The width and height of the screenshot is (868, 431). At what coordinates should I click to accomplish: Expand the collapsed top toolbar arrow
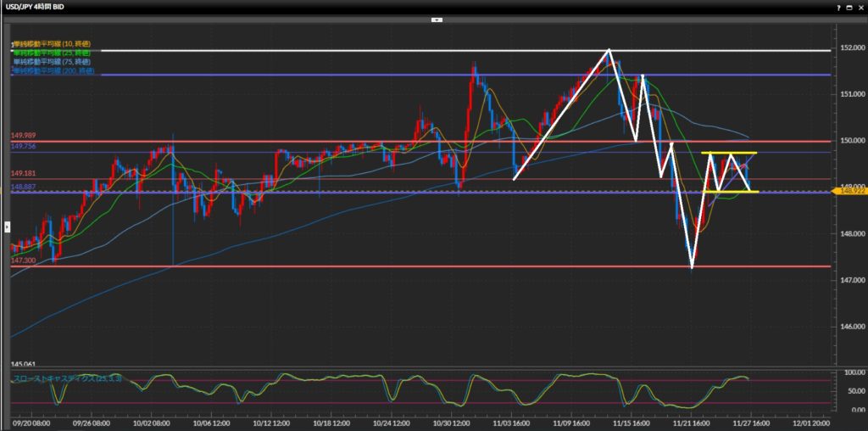tap(437, 19)
